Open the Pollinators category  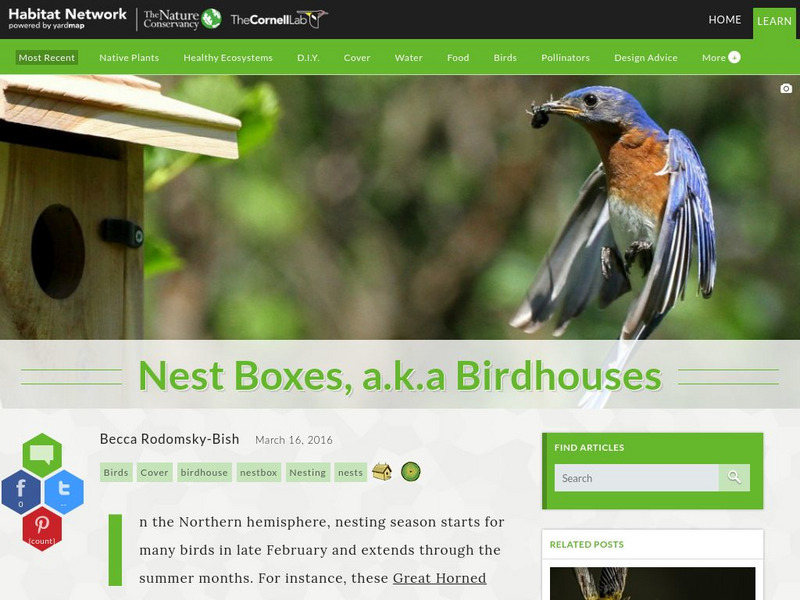pyautogui.click(x=565, y=58)
